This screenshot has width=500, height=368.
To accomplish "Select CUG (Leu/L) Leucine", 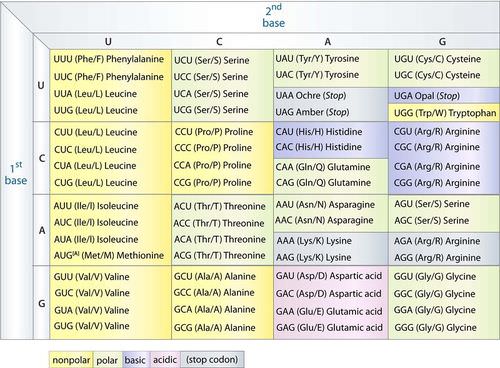I will pyautogui.click(x=96, y=183).
